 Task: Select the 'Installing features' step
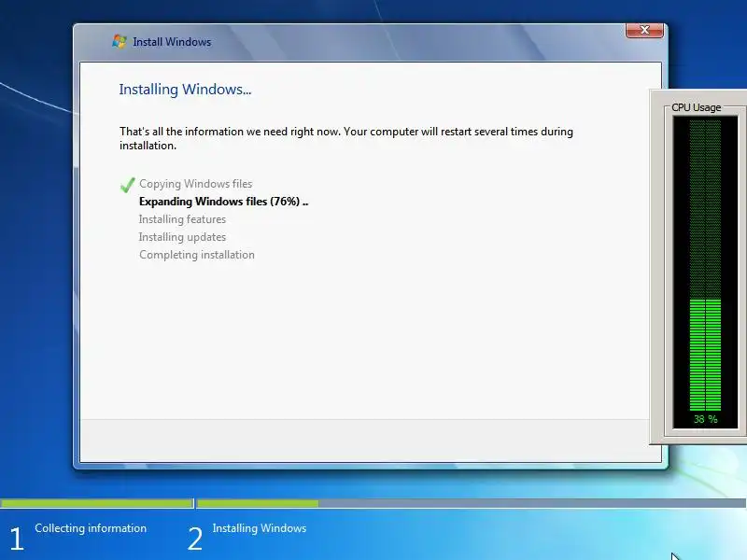(182, 219)
